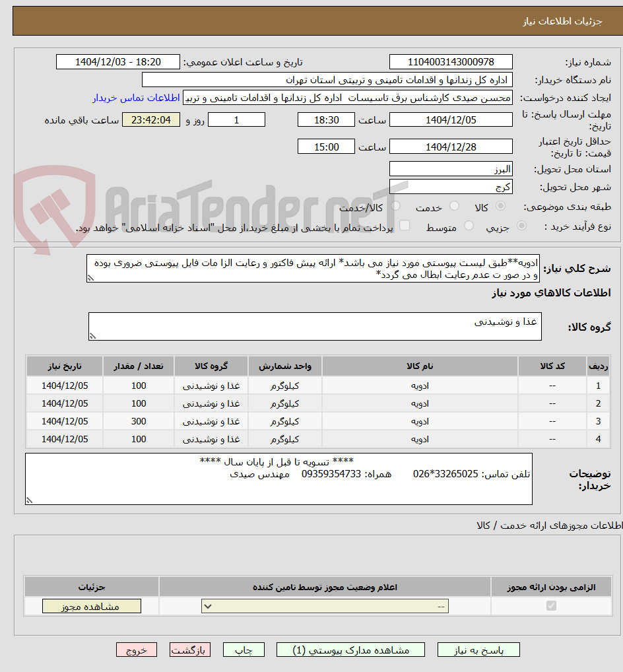This screenshot has width=623, height=672.
Task: Click date 1404/12/05 in row 4
Action: [65, 439]
